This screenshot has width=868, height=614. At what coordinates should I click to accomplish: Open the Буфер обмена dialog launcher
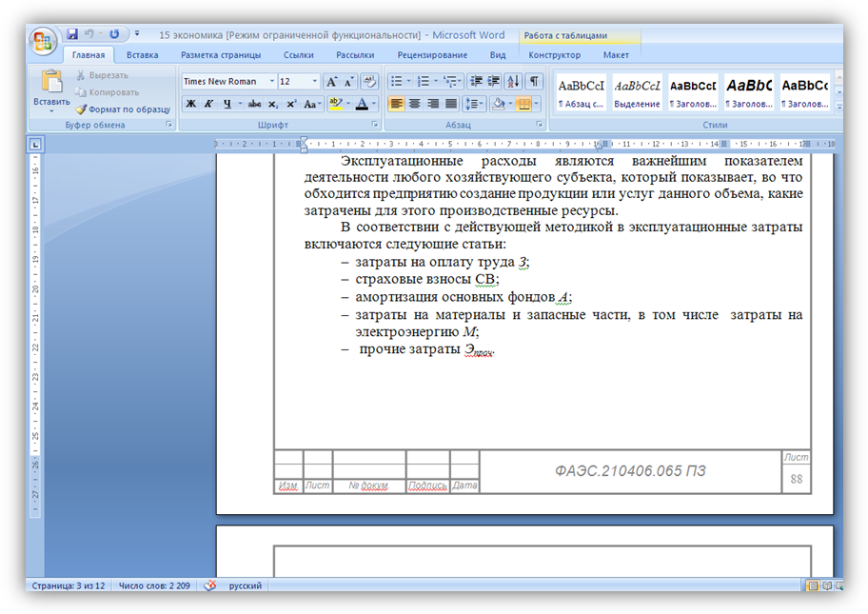168,125
